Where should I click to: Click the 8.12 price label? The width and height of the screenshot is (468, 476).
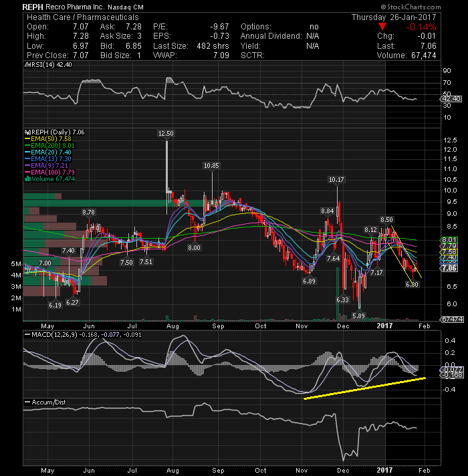(370, 230)
